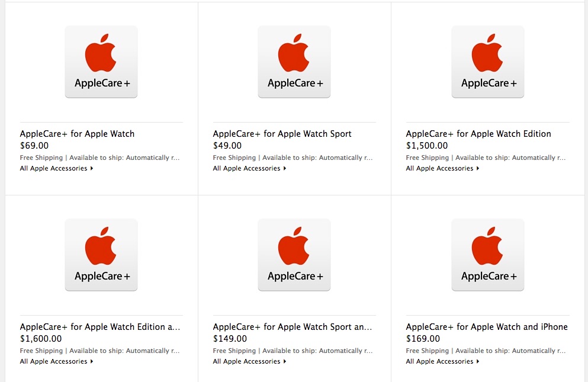
Task: Click the AppleCare+ icon for Apple Watch Edition
Action: tap(487, 62)
